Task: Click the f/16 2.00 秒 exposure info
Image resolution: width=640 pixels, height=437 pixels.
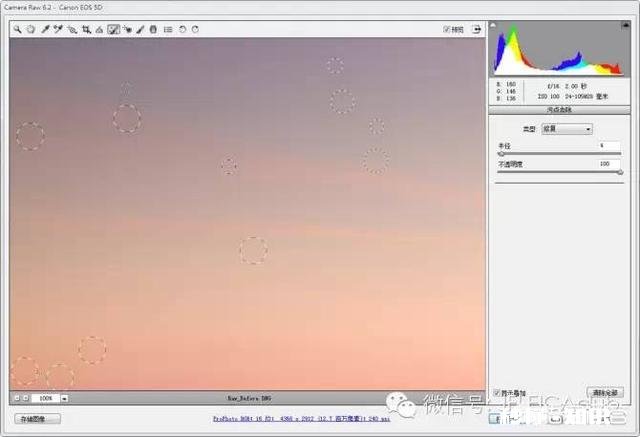Action: coord(567,87)
